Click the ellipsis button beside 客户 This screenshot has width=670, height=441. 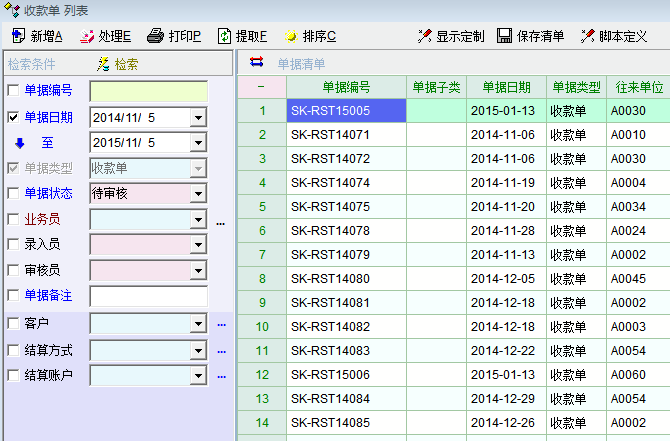221,324
